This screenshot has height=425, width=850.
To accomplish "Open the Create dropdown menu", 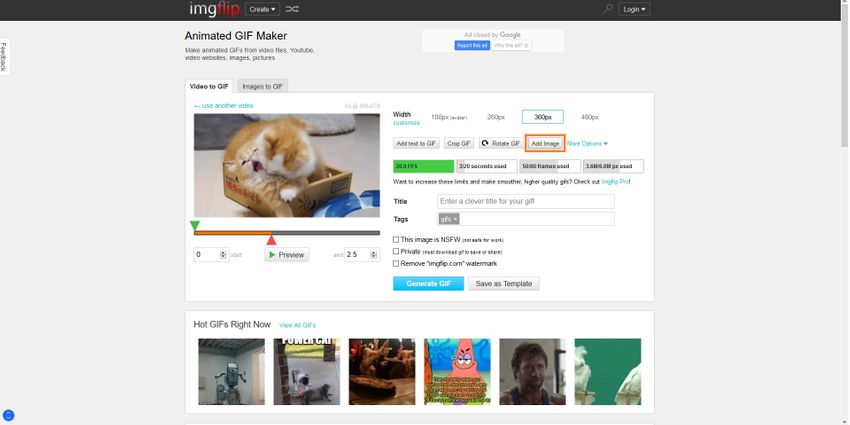I will (262, 9).
